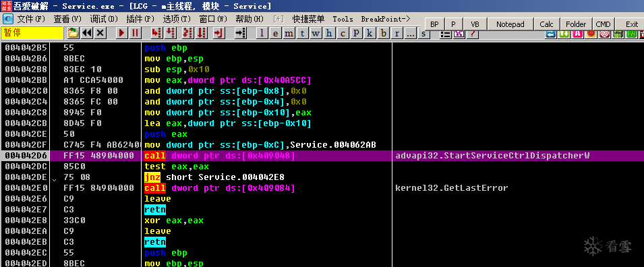Show Patches with the 'P' button
This screenshot has height=267, width=644.
tap(356, 33)
